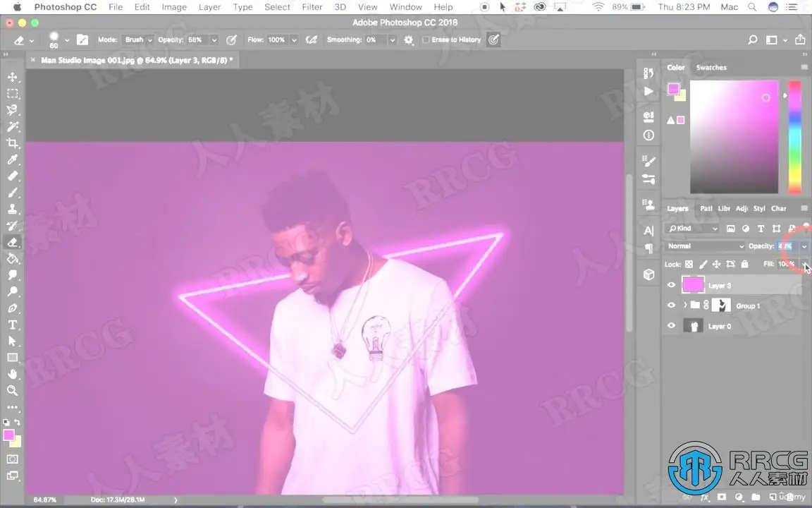The width and height of the screenshot is (812, 508).
Task: Open the brush preset picker arrow
Action: tap(67, 40)
